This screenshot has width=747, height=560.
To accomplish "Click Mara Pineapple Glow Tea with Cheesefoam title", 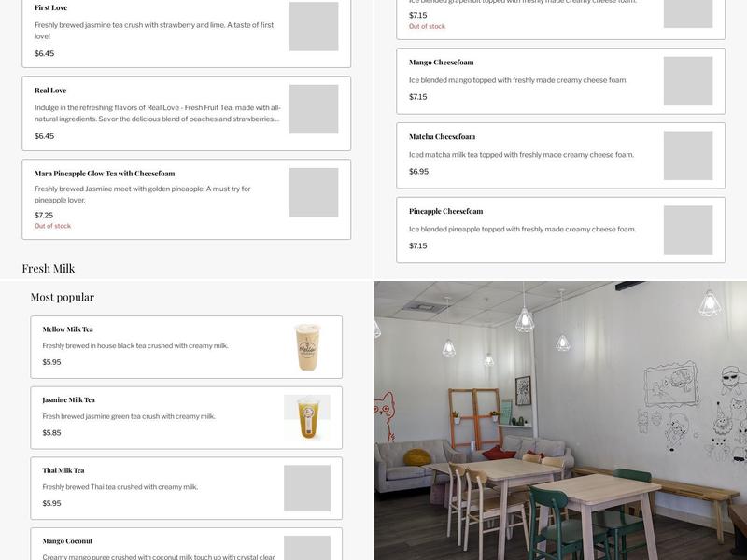I will click(x=105, y=174).
